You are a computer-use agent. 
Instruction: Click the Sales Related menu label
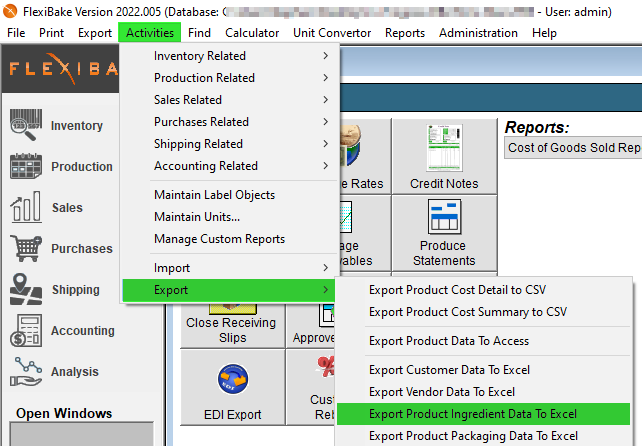(x=188, y=100)
